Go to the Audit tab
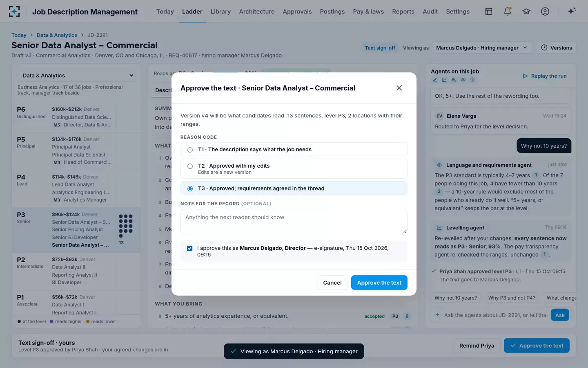The image size is (588, 368). pyautogui.click(x=430, y=11)
